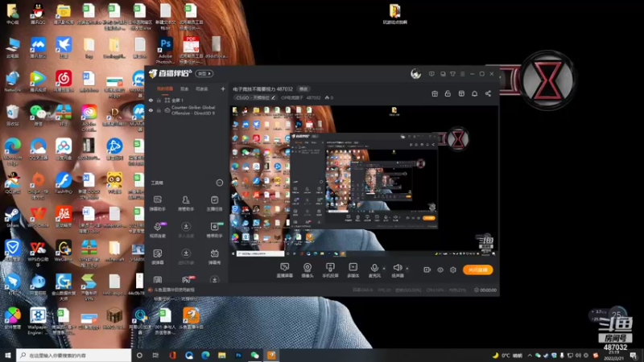Collapse the toolbox section

point(220,183)
